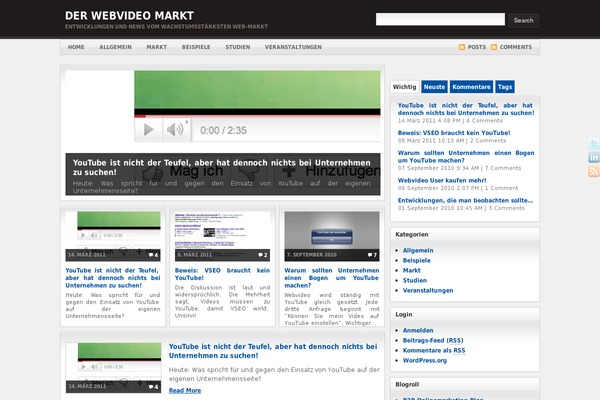Open sidebar link 'Warum sollten Unternehmen einen Bogen'
The image size is (600, 400).
(x=466, y=157)
